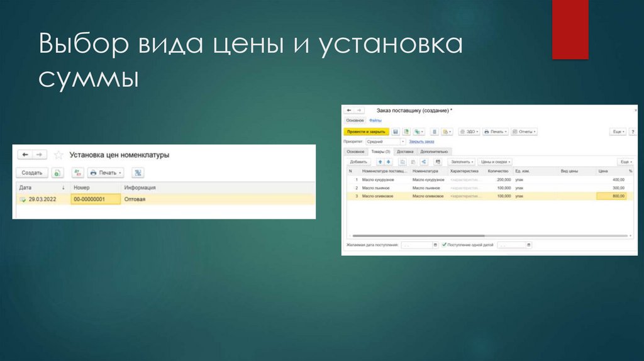
Task: Add Установка цен номенклатуры to favorites star
Action: [58, 155]
